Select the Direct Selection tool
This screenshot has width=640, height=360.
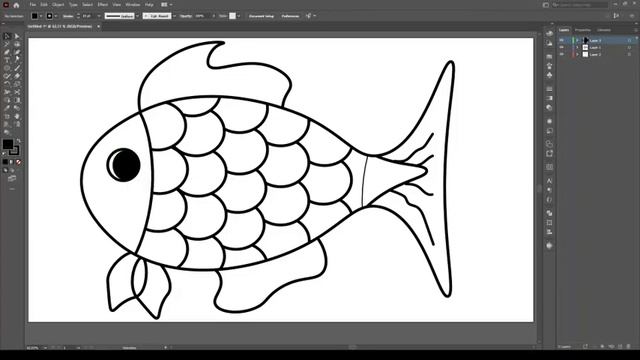click(x=17, y=36)
